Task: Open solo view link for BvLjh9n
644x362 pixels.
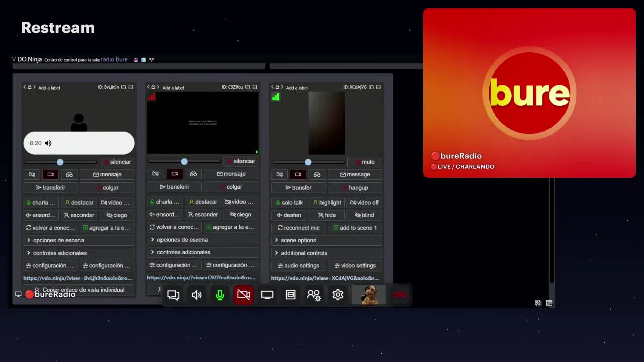Action: 77,278
